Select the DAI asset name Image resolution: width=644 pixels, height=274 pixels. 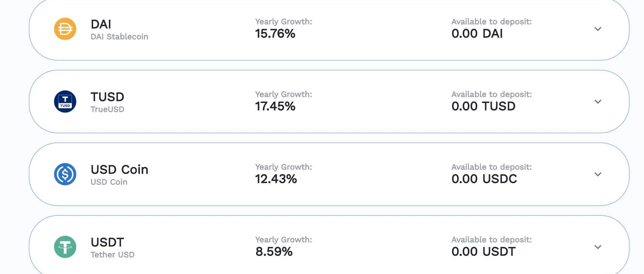101,24
